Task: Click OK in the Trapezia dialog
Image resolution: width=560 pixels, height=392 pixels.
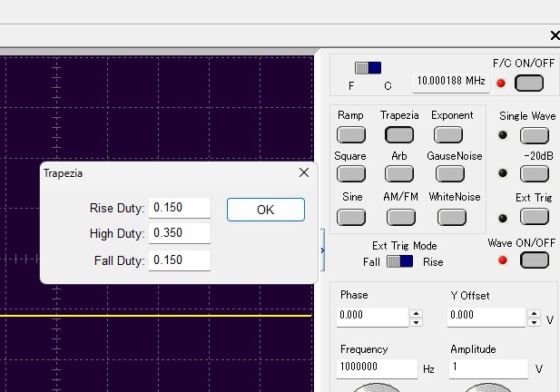Action: click(x=265, y=210)
